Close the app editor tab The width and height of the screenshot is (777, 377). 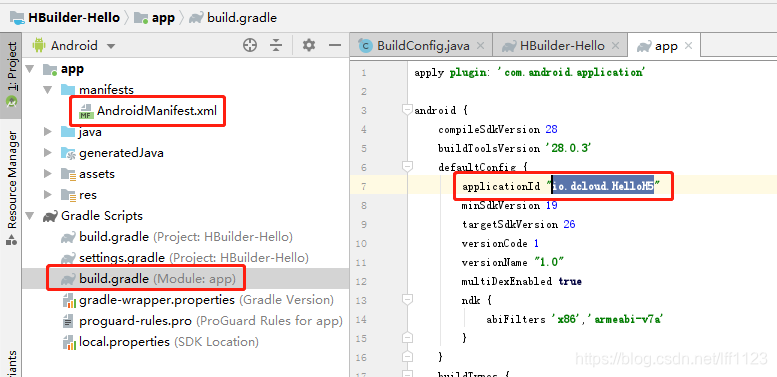[x=688, y=46]
